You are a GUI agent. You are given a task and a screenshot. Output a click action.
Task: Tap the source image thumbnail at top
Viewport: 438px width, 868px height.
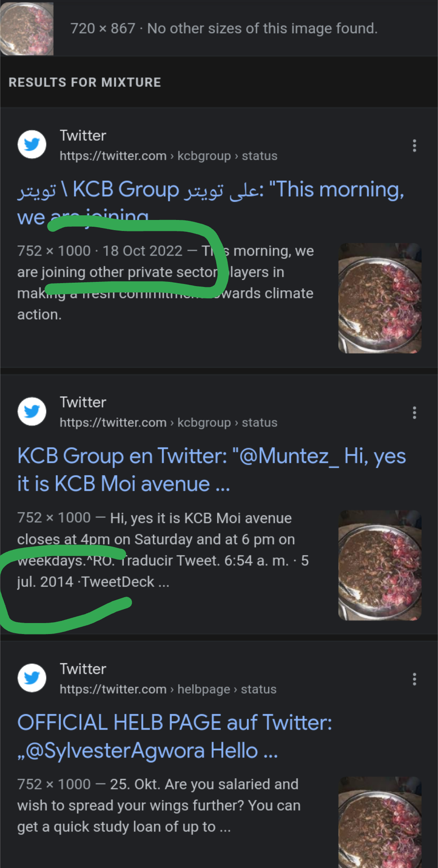click(27, 28)
